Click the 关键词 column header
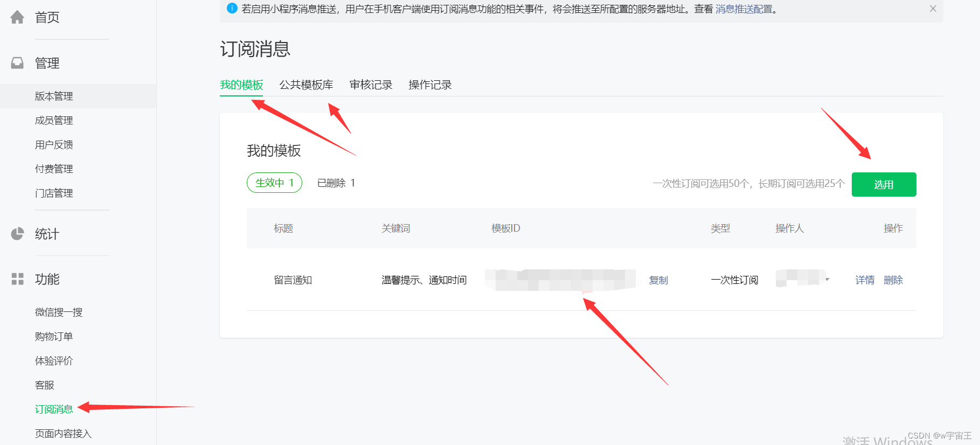 click(396, 228)
